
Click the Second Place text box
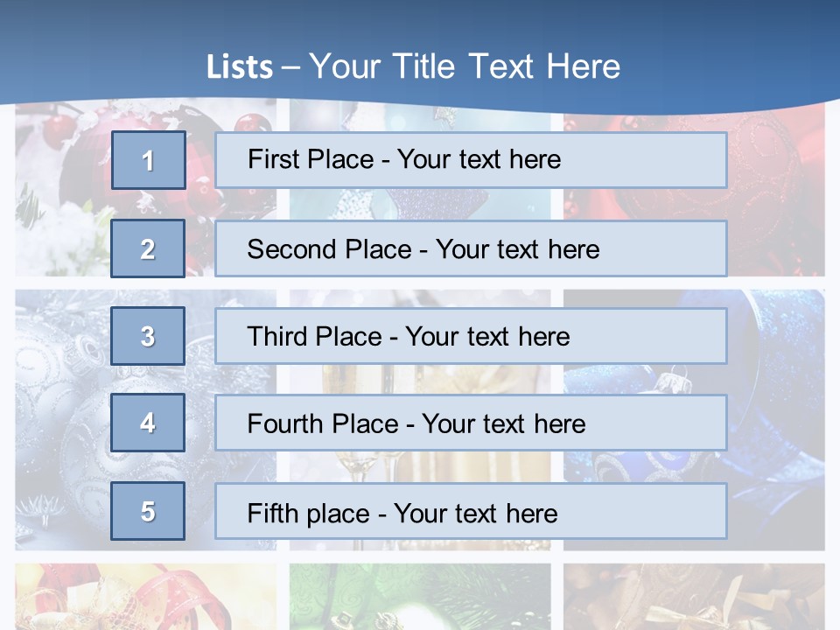click(x=471, y=248)
